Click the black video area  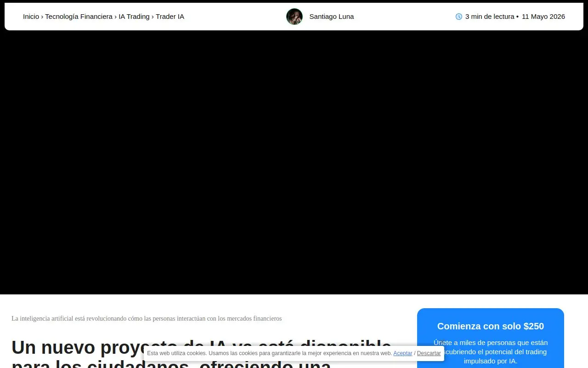point(294,163)
